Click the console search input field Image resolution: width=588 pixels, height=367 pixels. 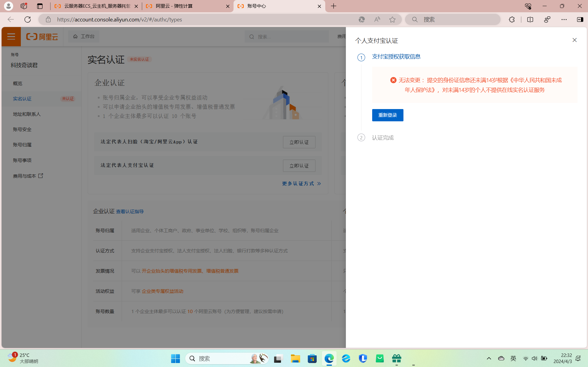point(290,37)
